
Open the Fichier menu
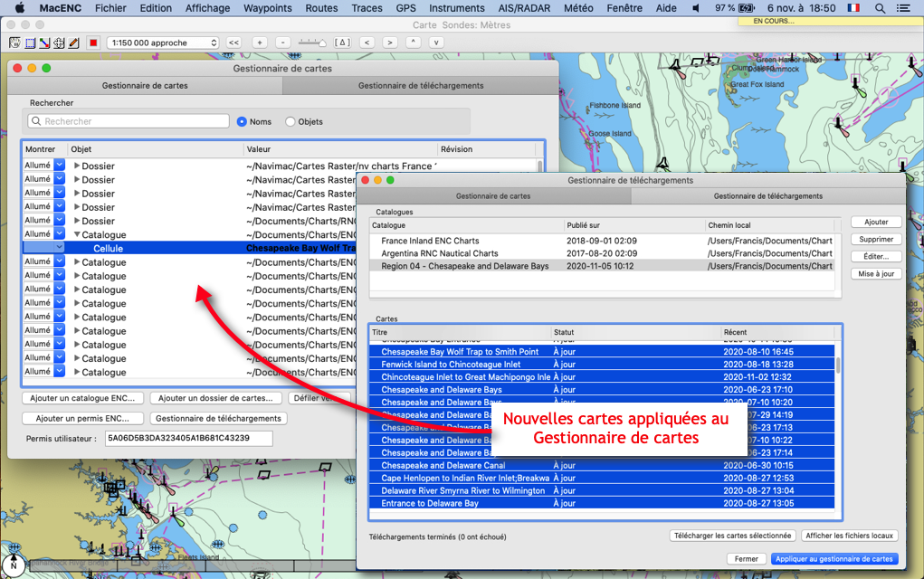(x=110, y=8)
